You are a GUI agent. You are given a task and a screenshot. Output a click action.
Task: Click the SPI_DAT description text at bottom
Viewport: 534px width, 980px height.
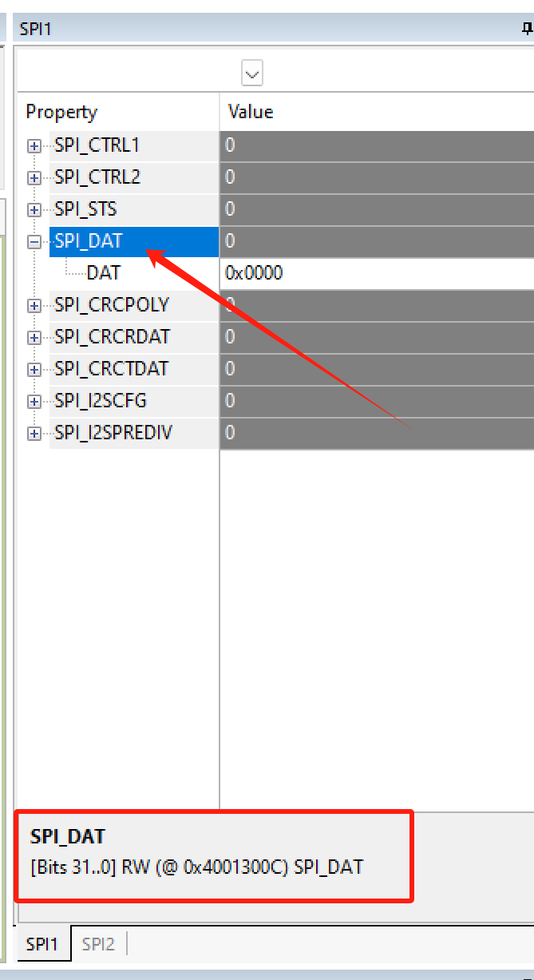[x=196, y=867]
